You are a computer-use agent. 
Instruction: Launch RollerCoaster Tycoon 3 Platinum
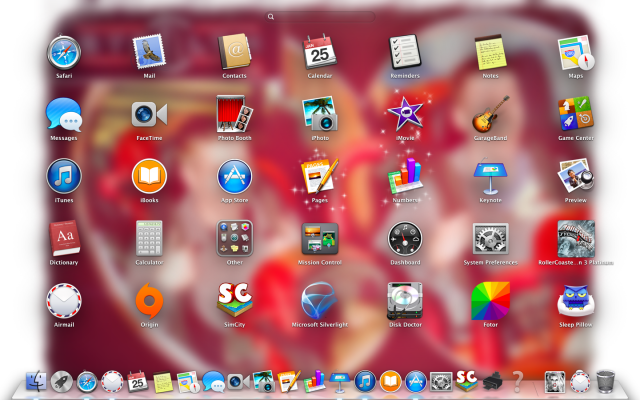576,239
